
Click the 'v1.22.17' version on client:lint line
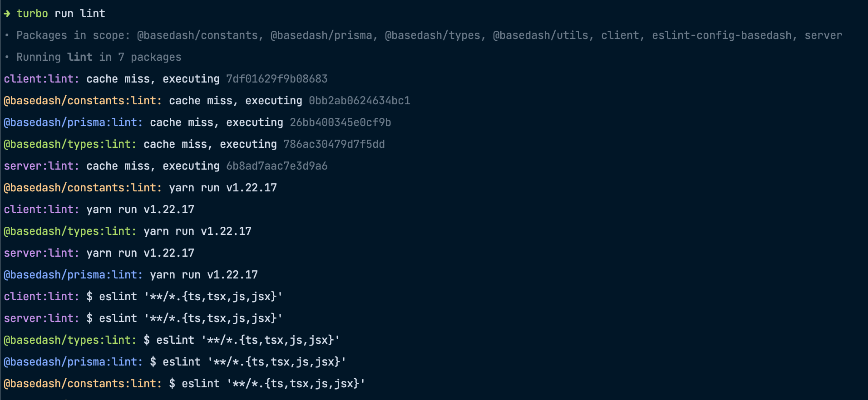pos(168,210)
